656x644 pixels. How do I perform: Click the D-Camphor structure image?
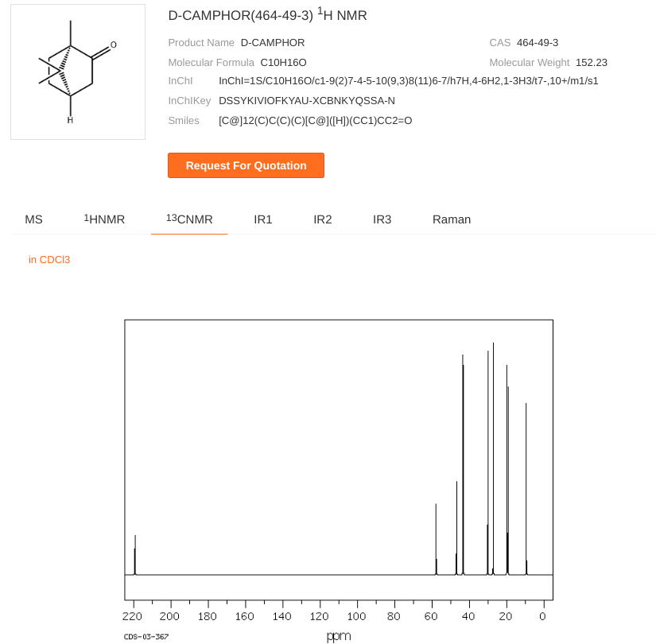tap(77, 72)
